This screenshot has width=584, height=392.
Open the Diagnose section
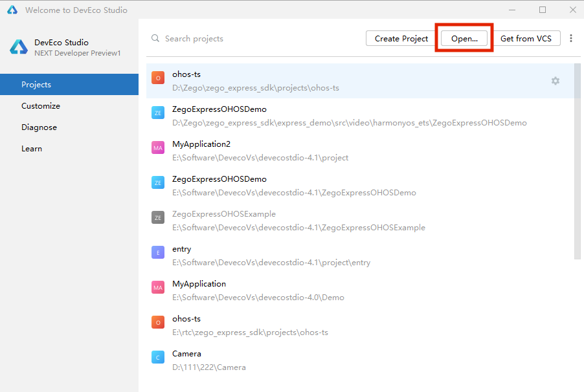(x=39, y=127)
